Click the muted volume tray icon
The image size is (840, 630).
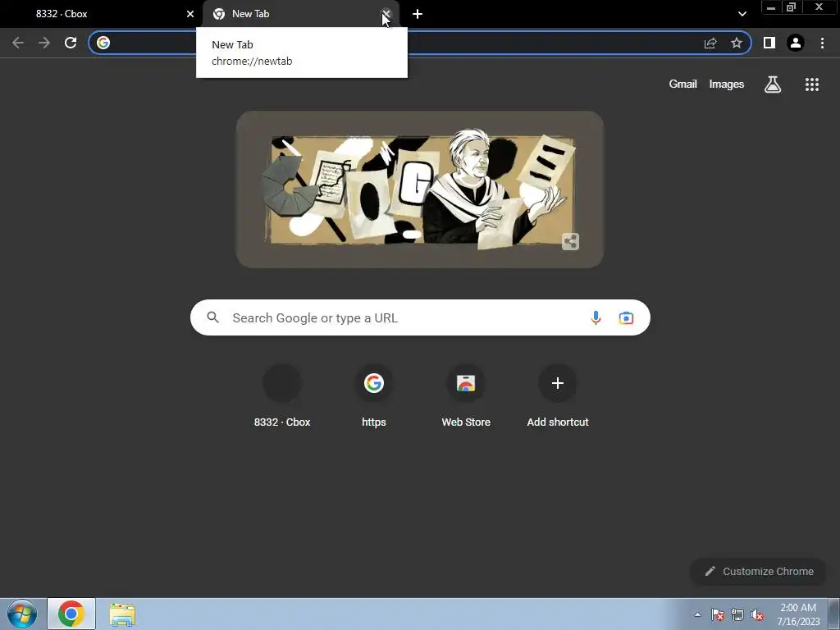click(757, 614)
